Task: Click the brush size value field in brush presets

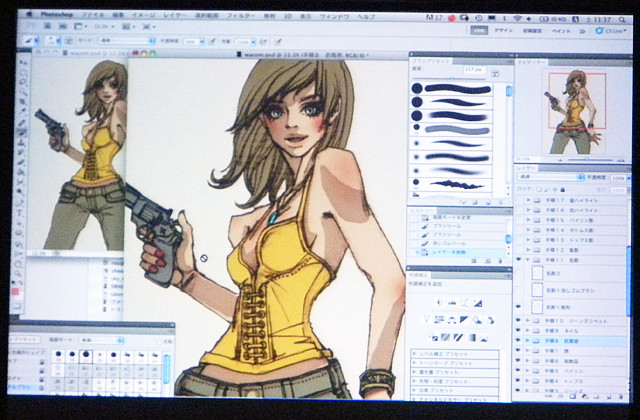Action: pos(473,70)
